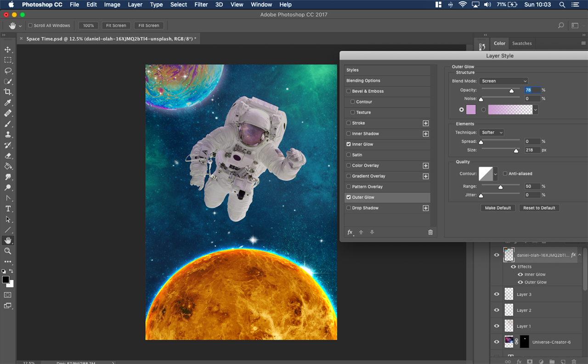Select the Move tool
The image size is (588, 364).
click(8, 50)
